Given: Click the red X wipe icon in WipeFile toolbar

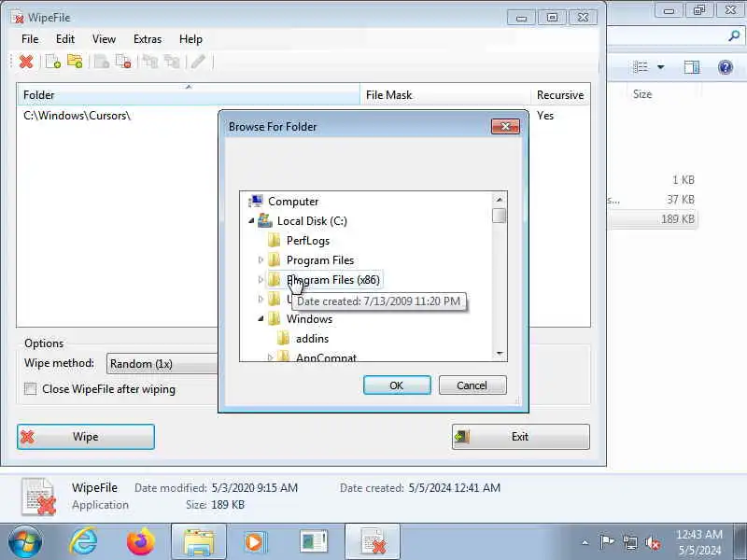Looking at the screenshot, I should tap(26, 62).
